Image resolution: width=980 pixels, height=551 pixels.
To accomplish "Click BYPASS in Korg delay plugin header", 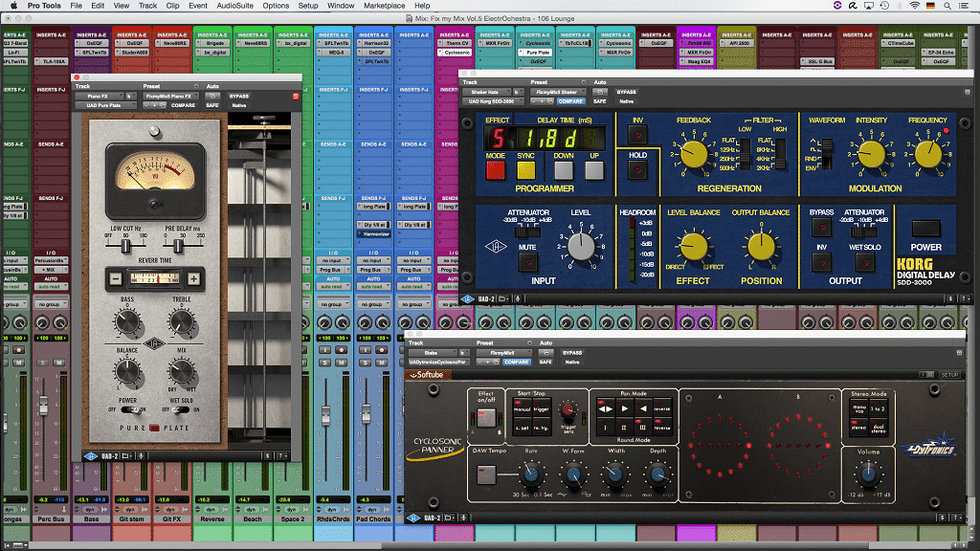I will (626, 92).
